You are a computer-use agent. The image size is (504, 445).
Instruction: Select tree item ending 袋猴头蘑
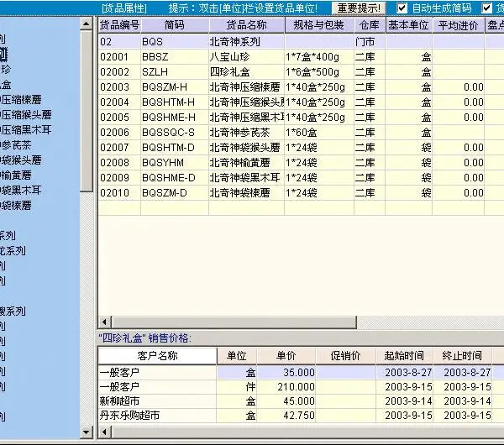point(21,160)
